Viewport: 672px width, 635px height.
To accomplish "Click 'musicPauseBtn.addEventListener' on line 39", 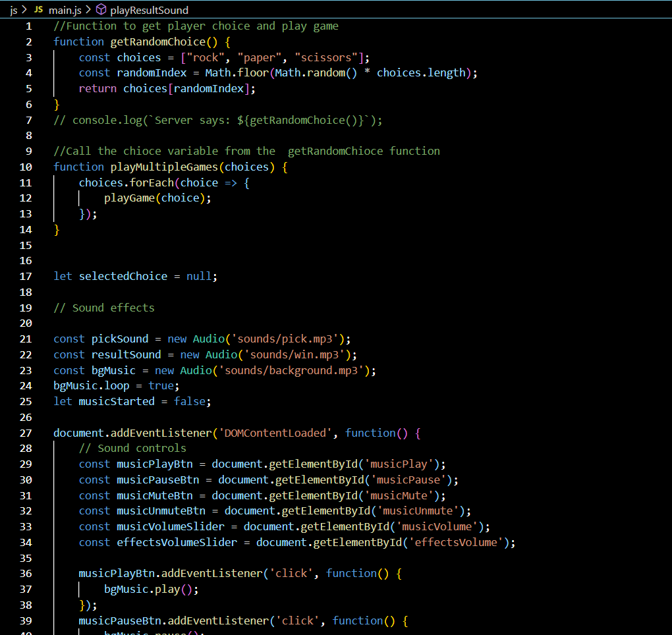I will [173, 621].
